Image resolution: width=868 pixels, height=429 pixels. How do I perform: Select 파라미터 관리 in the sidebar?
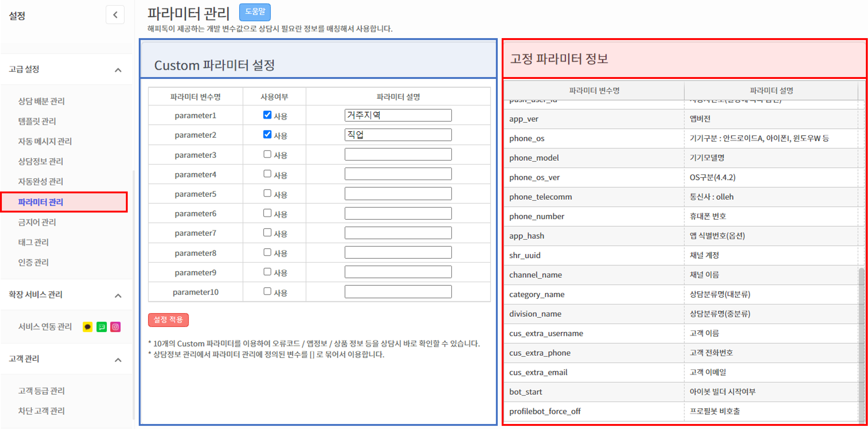tap(41, 202)
